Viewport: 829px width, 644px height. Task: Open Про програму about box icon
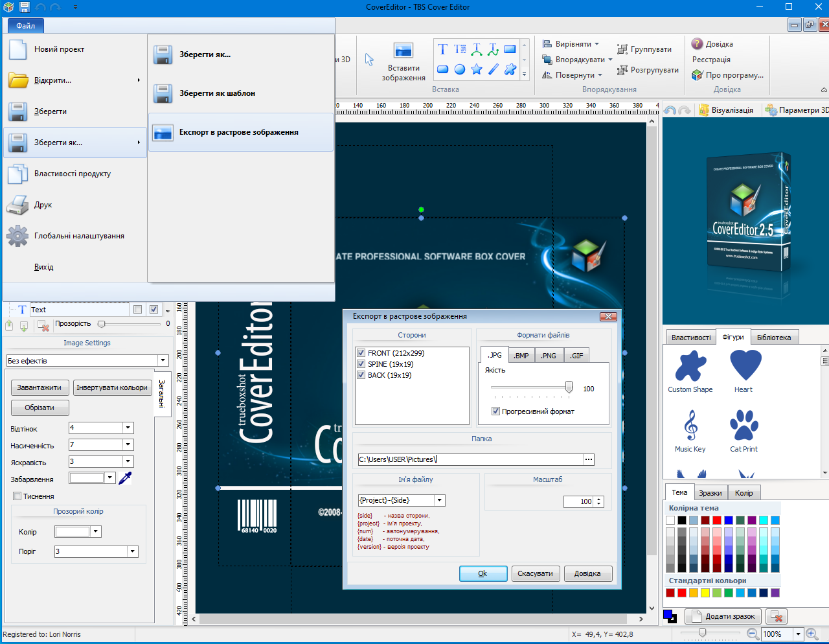tap(698, 75)
